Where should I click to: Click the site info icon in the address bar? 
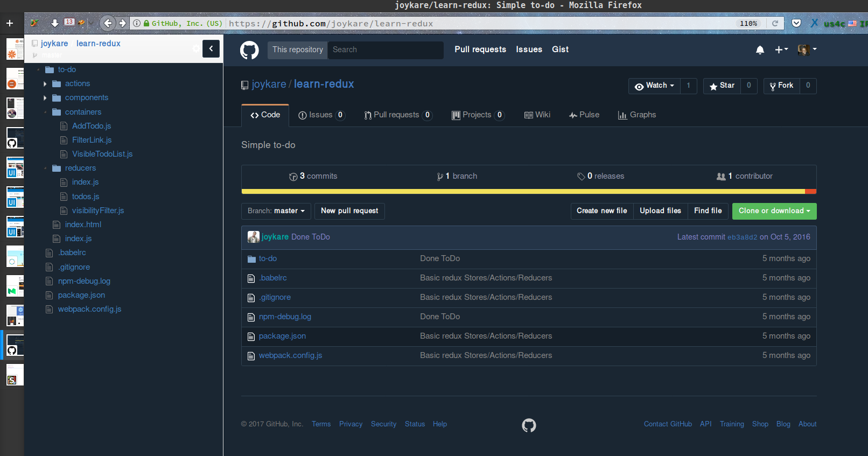(x=137, y=23)
